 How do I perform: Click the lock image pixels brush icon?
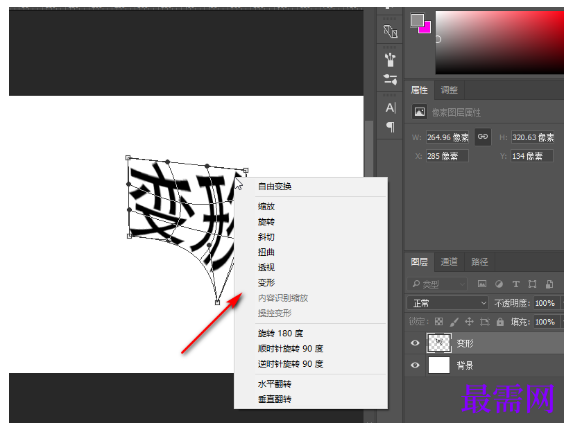click(x=454, y=322)
